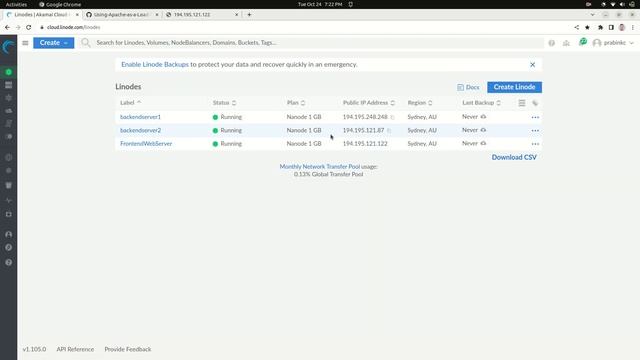Open a new browser tab

pyautogui.click(x=249, y=15)
